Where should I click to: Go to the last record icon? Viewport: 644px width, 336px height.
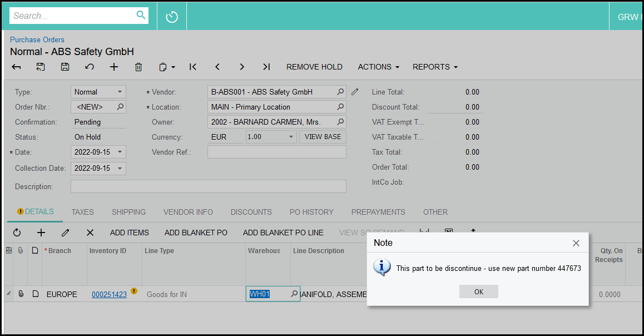click(266, 67)
